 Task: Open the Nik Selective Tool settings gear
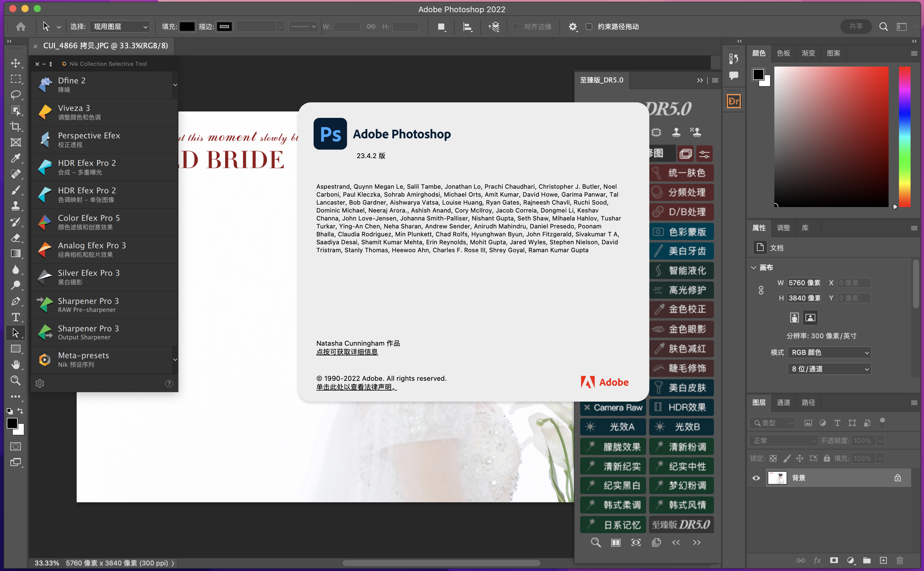[40, 383]
